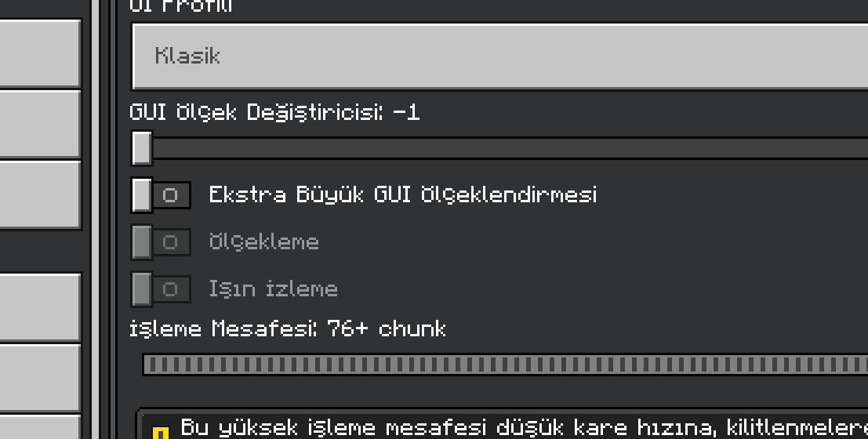Toggle the Işın izleme switch
This screenshot has width=868, height=439.
(161, 289)
